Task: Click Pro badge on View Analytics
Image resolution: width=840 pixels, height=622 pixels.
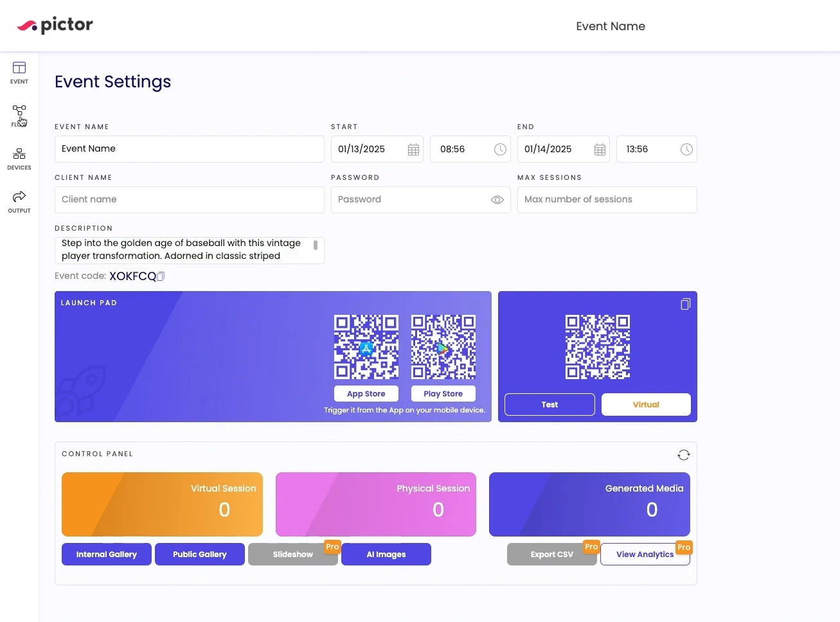Action: point(684,547)
